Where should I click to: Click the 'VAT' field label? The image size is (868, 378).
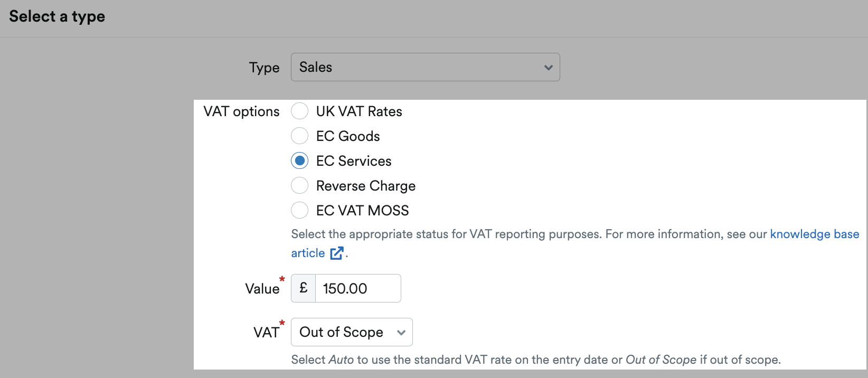[266, 333]
